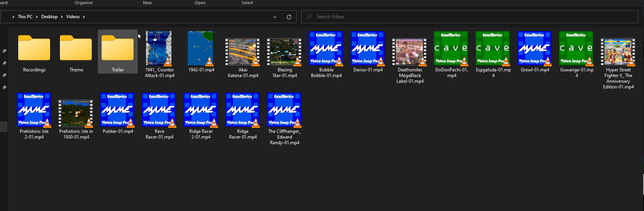Select the DoDonPachi-01.mp4 cave icon
Image resolution: width=644 pixels, height=211 pixels.
[451, 49]
